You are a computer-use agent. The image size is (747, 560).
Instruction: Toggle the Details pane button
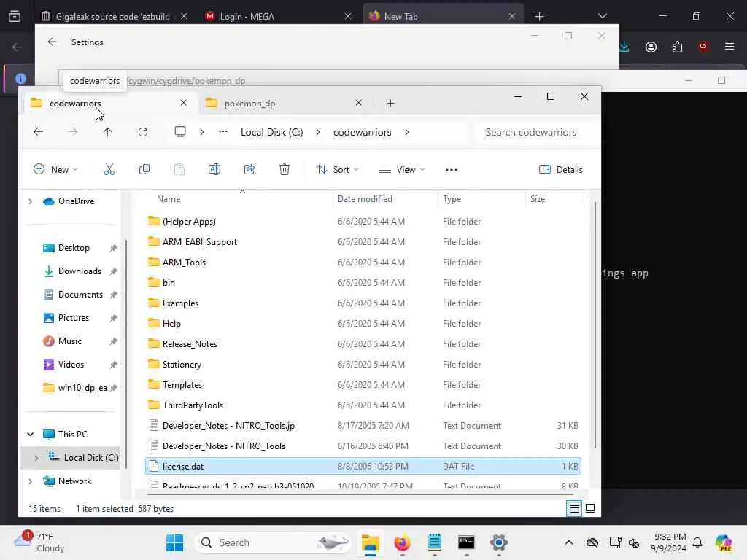tap(561, 169)
